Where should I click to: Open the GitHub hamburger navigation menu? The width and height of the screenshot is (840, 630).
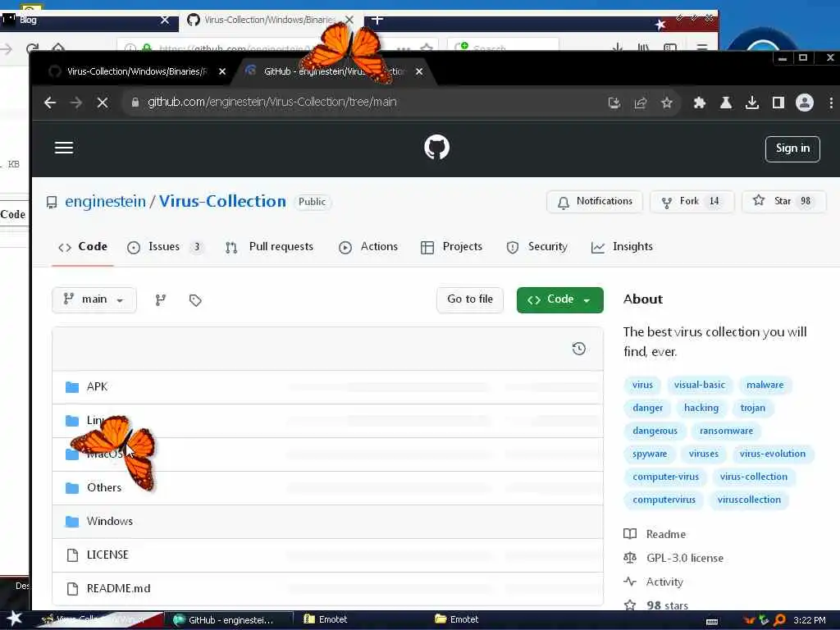pyautogui.click(x=64, y=148)
